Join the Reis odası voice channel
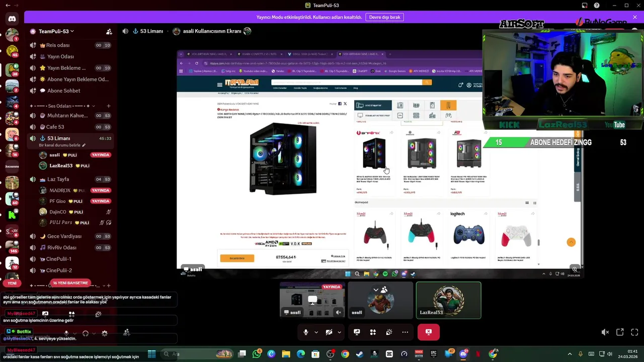 pos(70,45)
